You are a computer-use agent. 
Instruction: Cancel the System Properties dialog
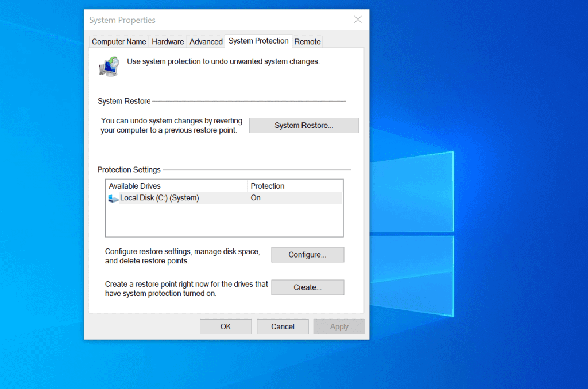tap(283, 326)
